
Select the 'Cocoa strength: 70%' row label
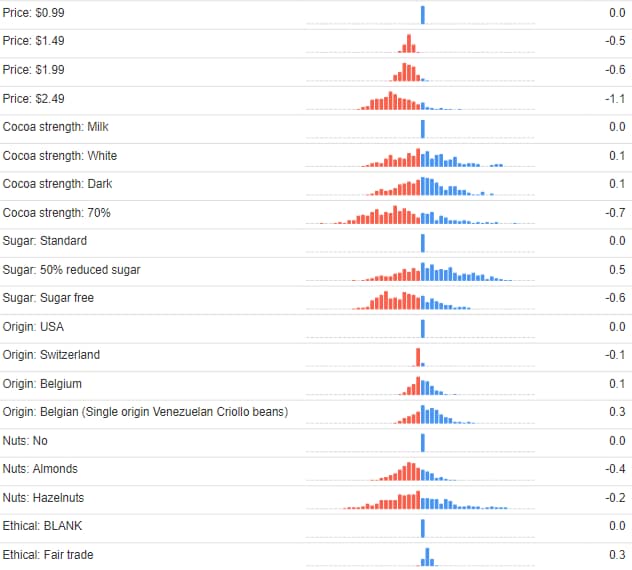tap(56, 213)
